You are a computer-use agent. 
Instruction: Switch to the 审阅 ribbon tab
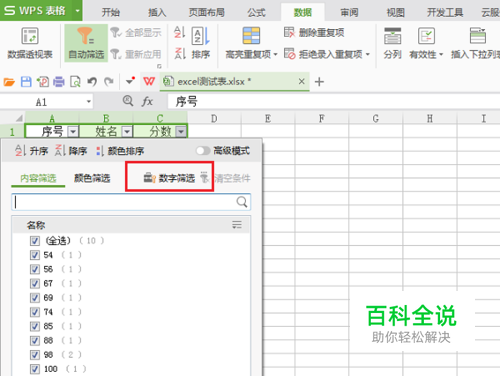click(x=349, y=13)
